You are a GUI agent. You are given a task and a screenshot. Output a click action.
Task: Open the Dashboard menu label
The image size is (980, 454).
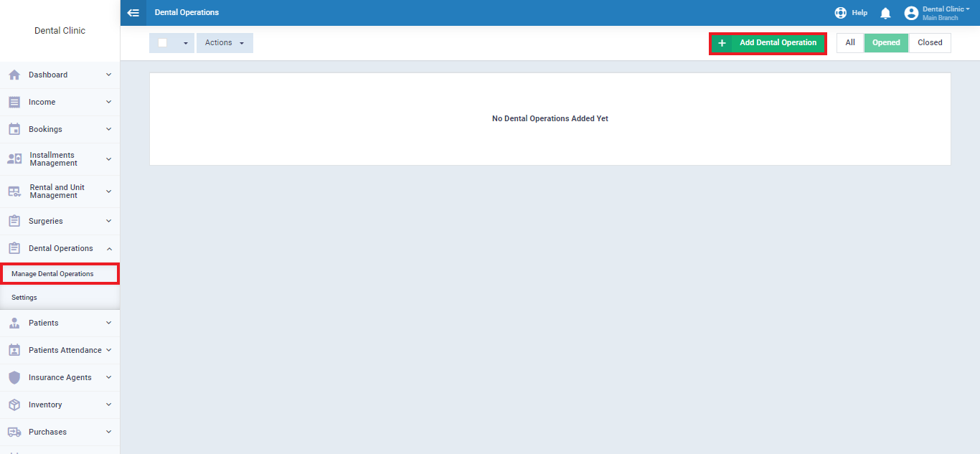pos(48,75)
